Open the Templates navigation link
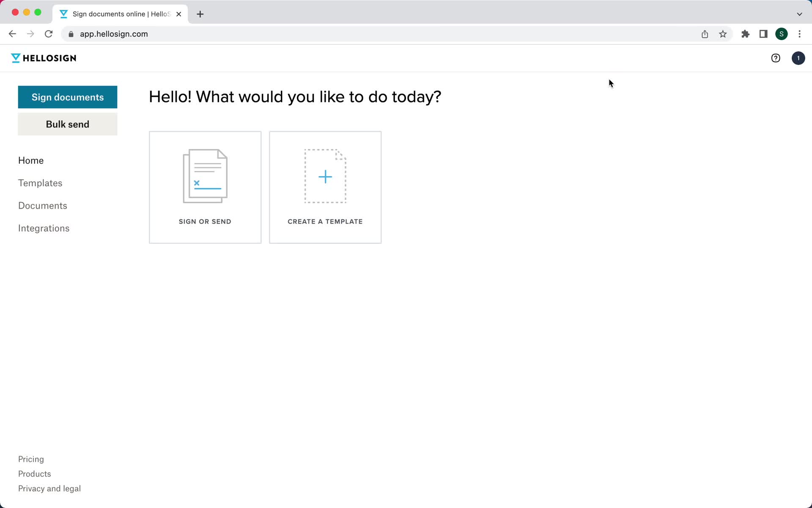 (40, 182)
